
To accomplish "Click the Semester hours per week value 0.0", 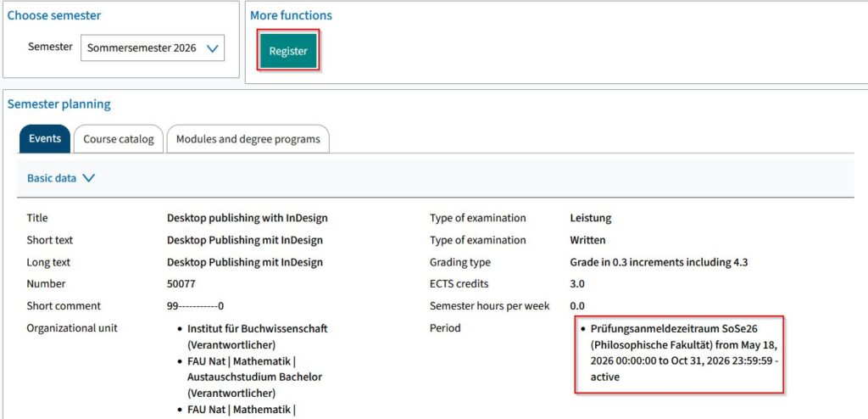I will [x=576, y=306].
